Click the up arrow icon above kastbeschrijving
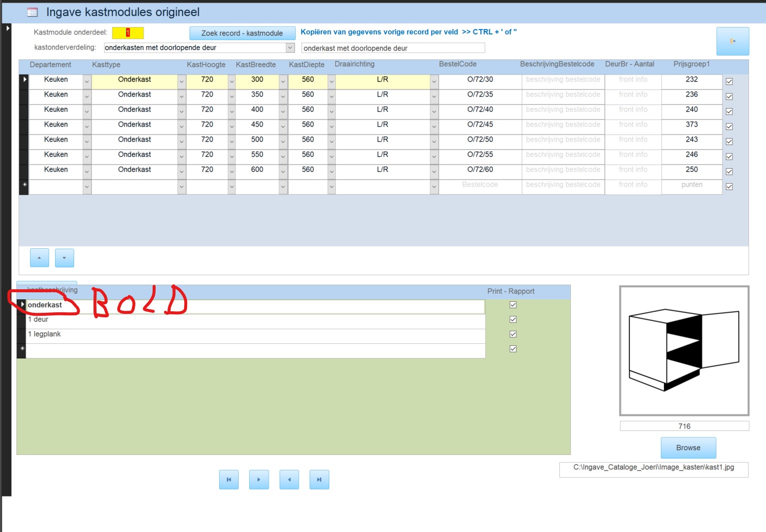This screenshot has height=532, width=766. pyautogui.click(x=39, y=258)
